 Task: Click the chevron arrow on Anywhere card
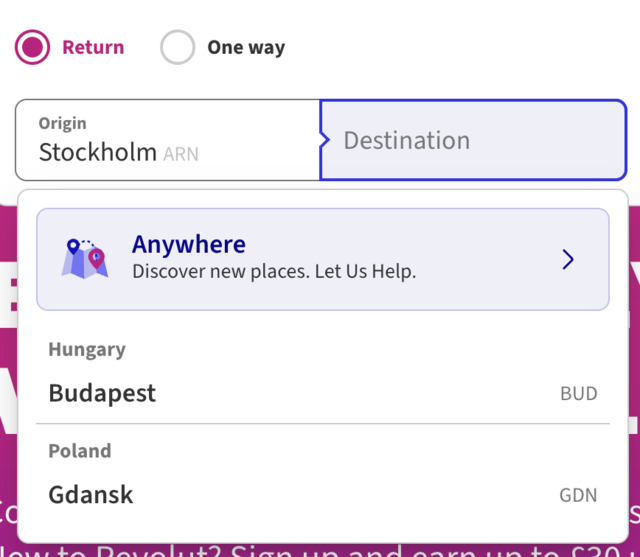[x=568, y=260]
